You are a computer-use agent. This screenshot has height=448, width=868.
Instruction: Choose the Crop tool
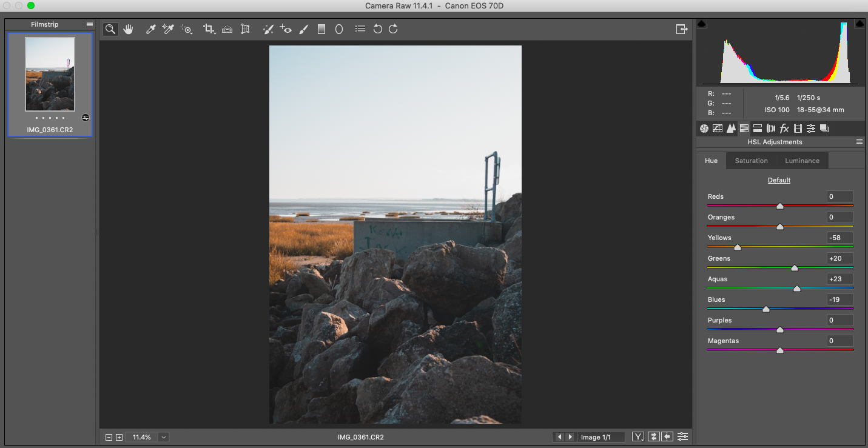tap(209, 29)
